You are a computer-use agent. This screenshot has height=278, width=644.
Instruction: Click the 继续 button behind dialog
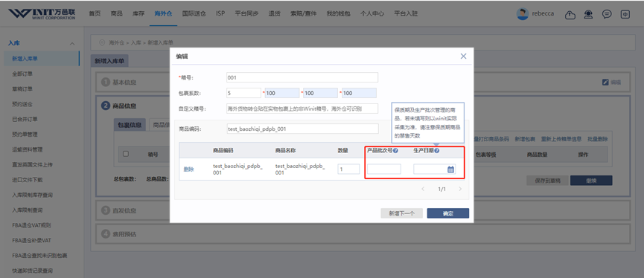coord(591,181)
